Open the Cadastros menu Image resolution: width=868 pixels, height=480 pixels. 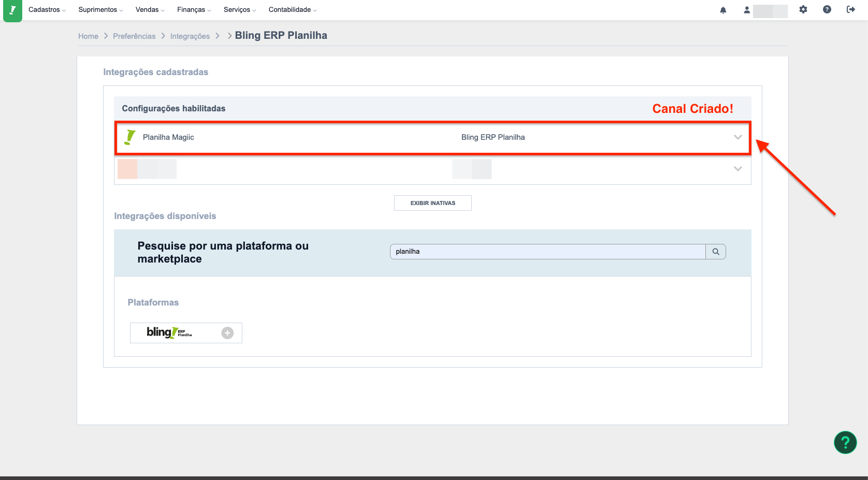[47, 10]
